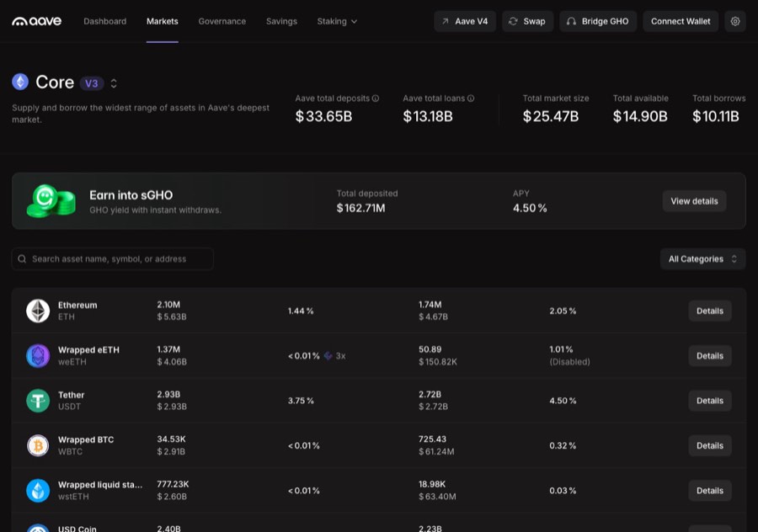
Task: Open Details for Ethereum
Action: (x=710, y=311)
